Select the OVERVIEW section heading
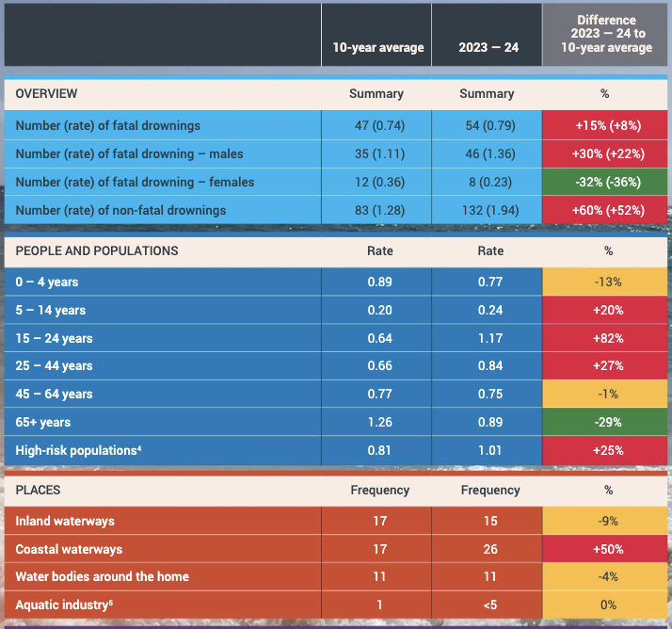The height and width of the screenshot is (629, 672). point(47,94)
